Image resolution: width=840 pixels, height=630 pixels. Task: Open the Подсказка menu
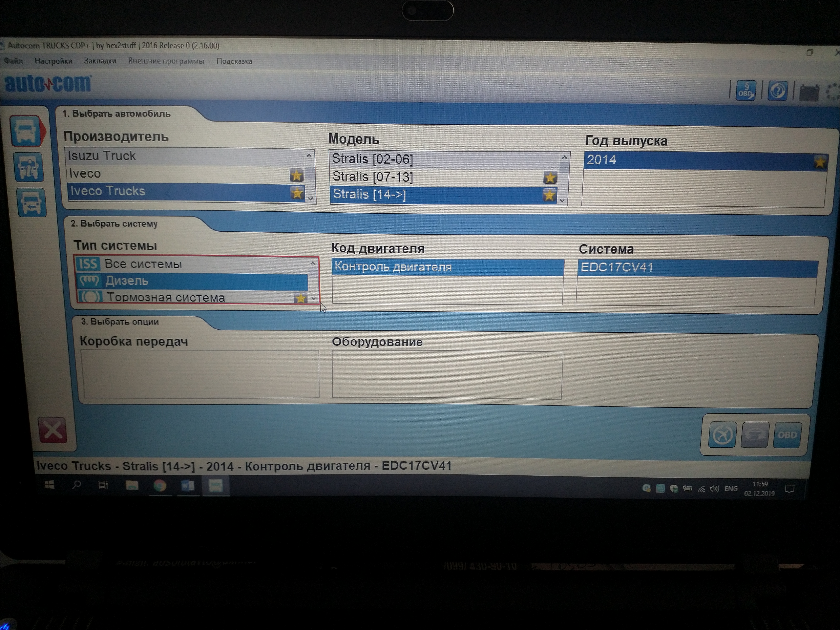tap(234, 61)
